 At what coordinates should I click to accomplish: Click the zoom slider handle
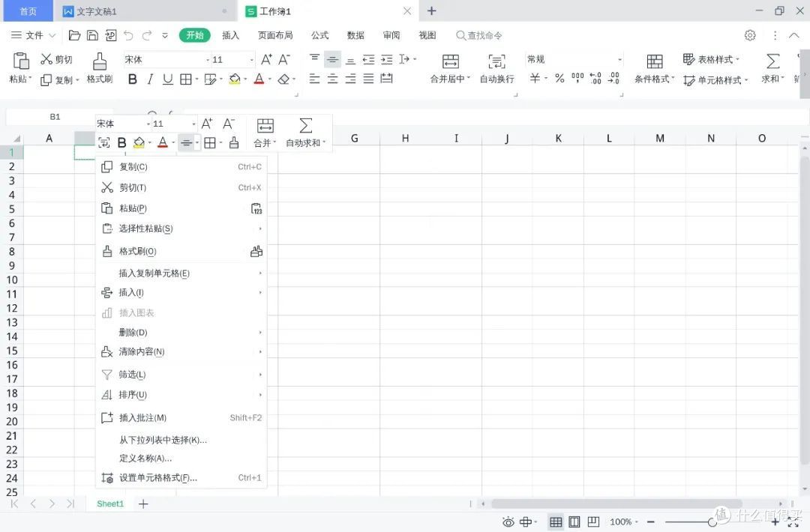coord(712,522)
